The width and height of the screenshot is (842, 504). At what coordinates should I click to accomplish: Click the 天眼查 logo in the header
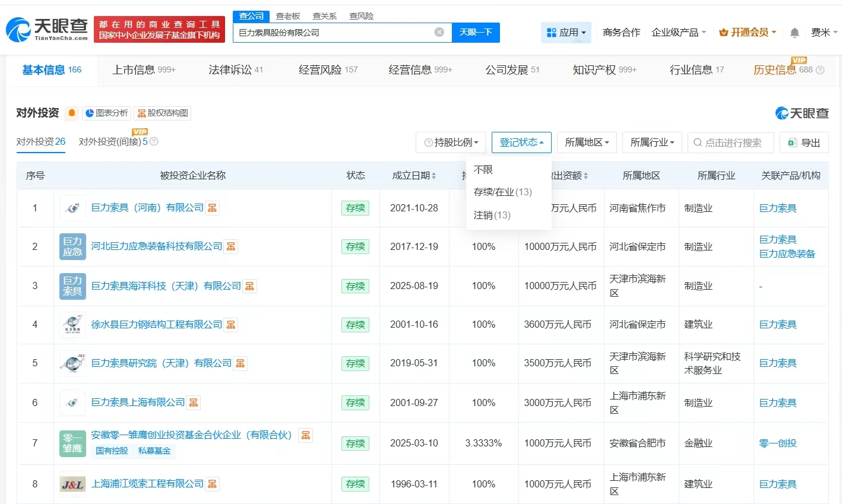pyautogui.click(x=47, y=29)
